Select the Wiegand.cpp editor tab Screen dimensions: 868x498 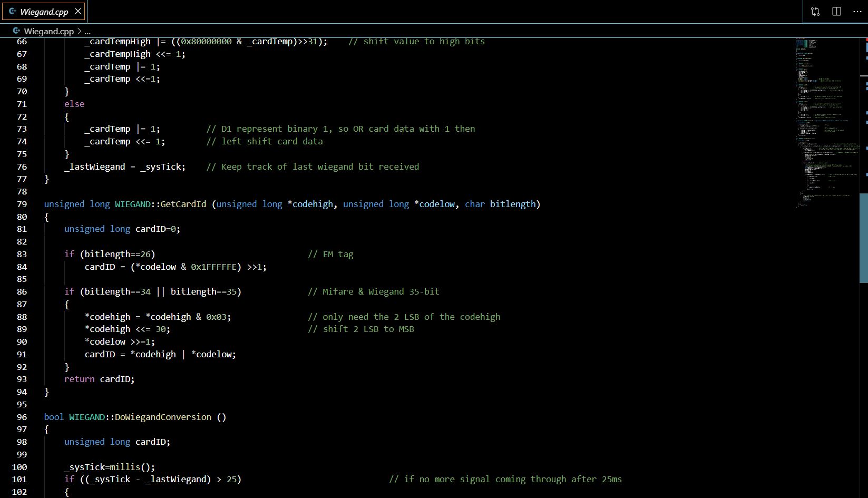pos(45,11)
